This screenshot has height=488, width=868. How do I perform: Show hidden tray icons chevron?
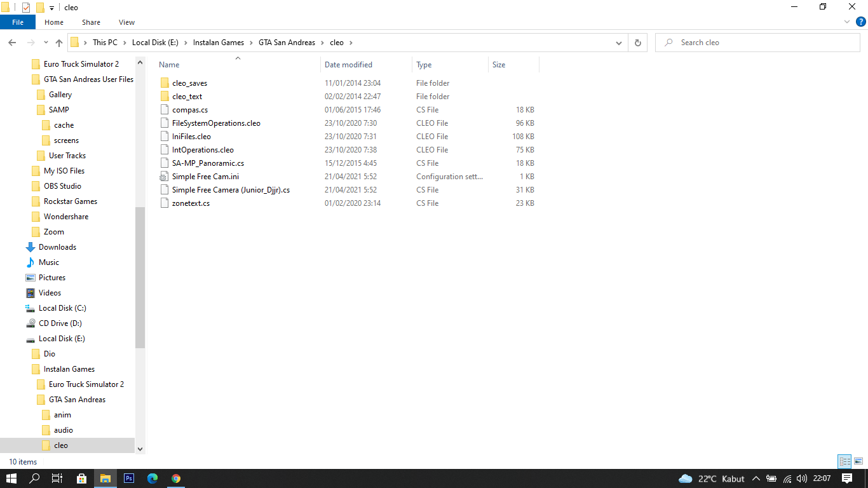[756, 478]
